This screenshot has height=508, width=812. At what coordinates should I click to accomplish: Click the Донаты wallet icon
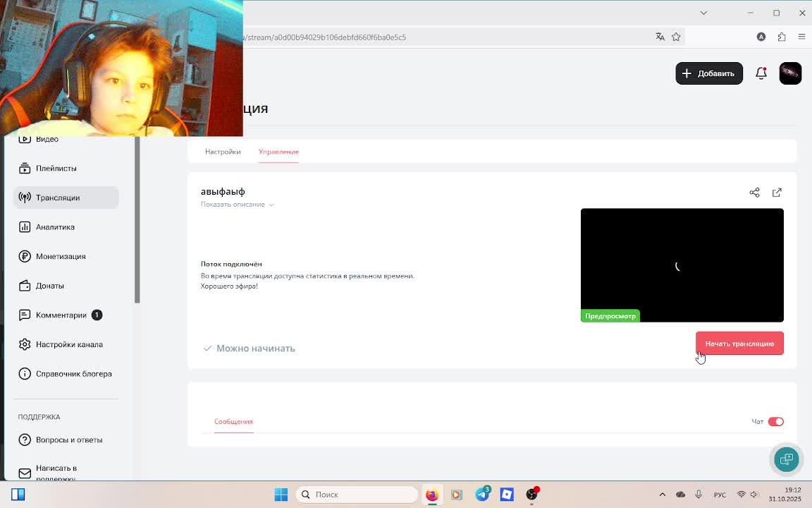[x=25, y=286]
